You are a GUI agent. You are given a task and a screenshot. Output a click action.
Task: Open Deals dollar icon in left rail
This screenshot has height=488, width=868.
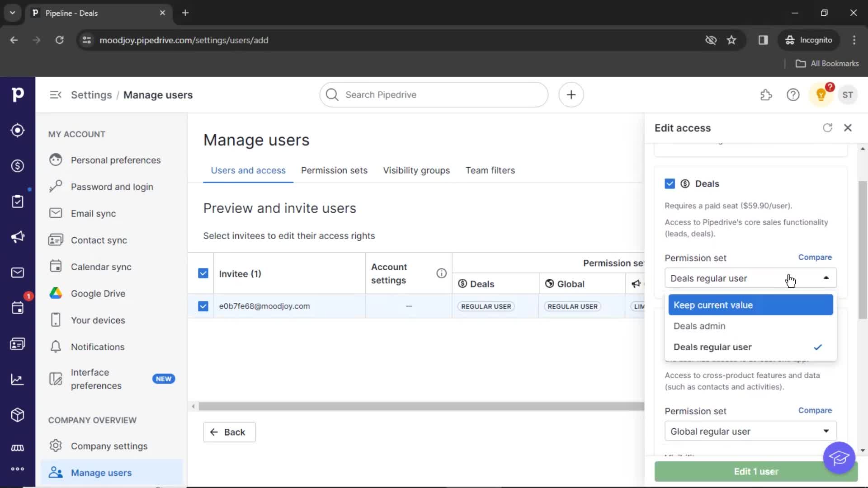coord(17,166)
